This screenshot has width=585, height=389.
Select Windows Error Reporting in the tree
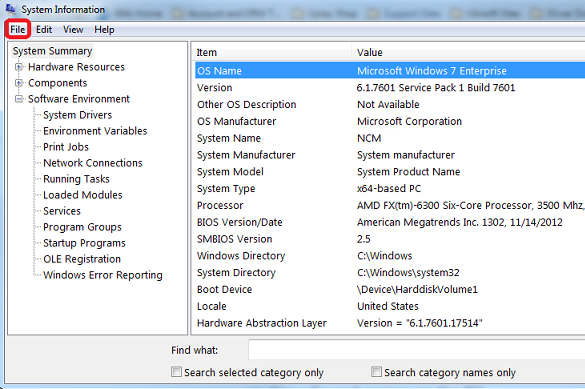point(103,275)
